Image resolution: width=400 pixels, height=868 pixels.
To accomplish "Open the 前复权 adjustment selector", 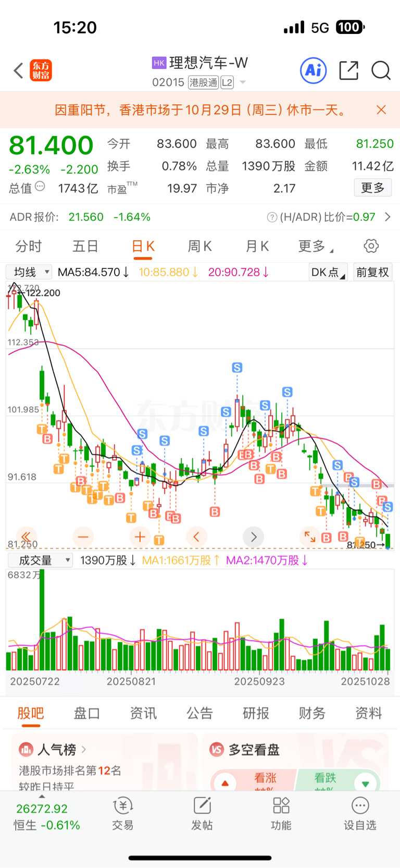I will click(372, 272).
